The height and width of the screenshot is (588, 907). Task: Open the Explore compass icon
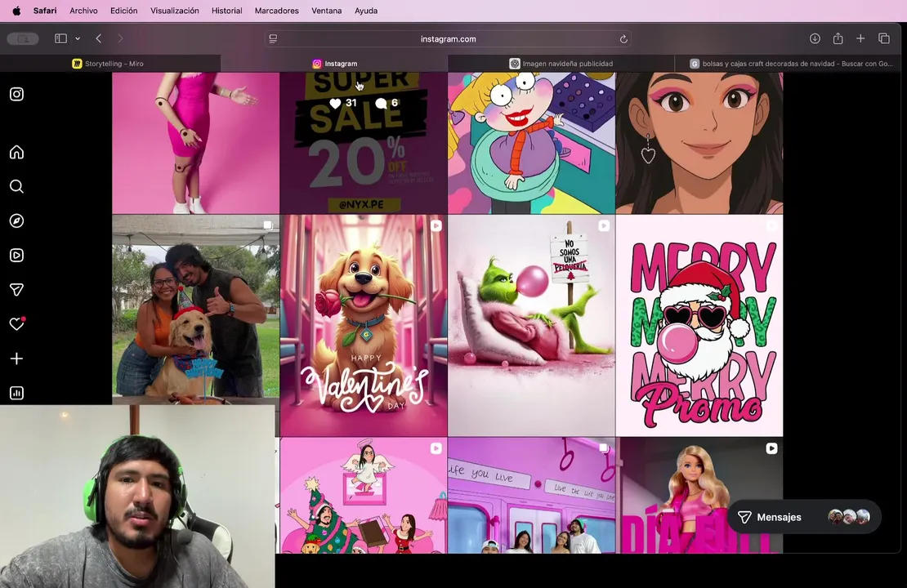(x=17, y=220)
